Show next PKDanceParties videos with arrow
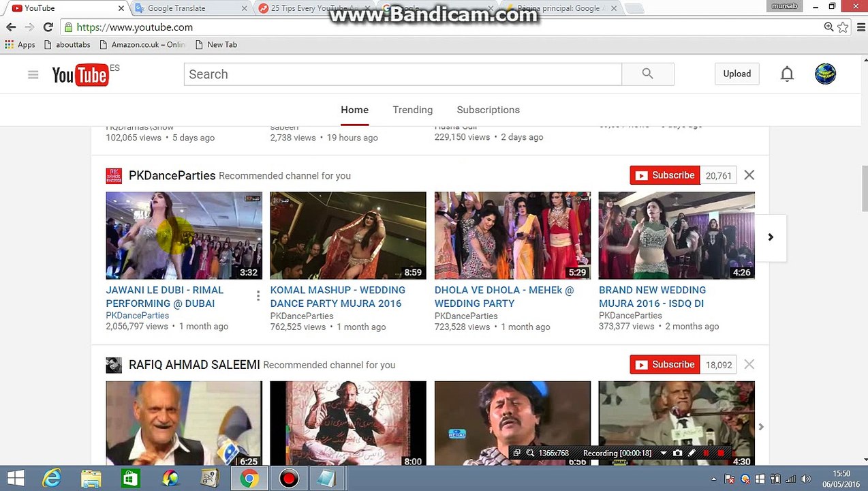The image size is (868, 491). [771, 237]
